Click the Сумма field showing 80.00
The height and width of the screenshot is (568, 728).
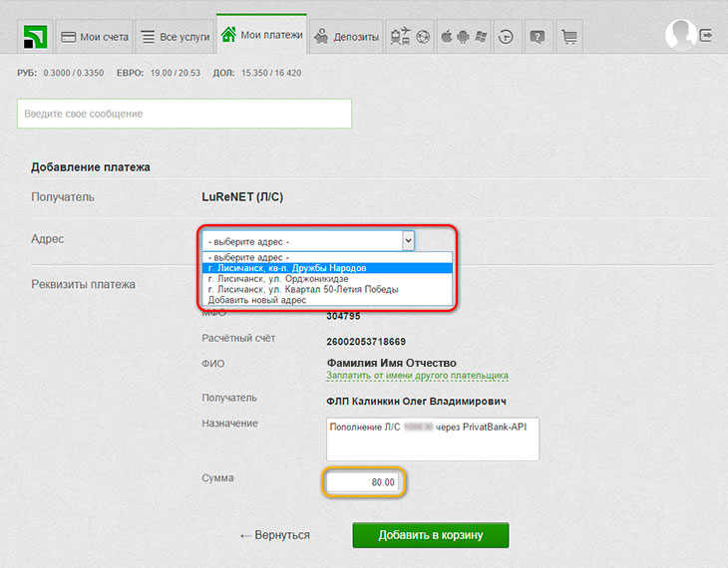tap(363, 482)
